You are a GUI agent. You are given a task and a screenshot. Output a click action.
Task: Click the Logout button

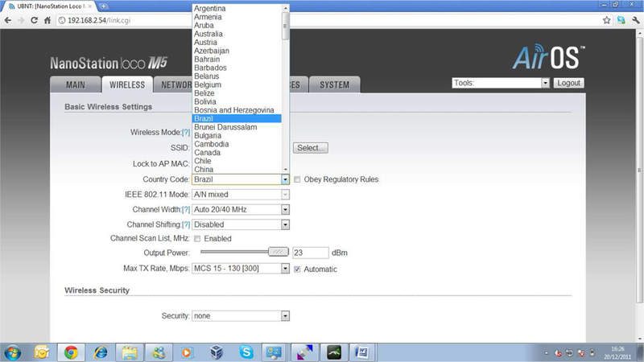[x=568, y=83]
